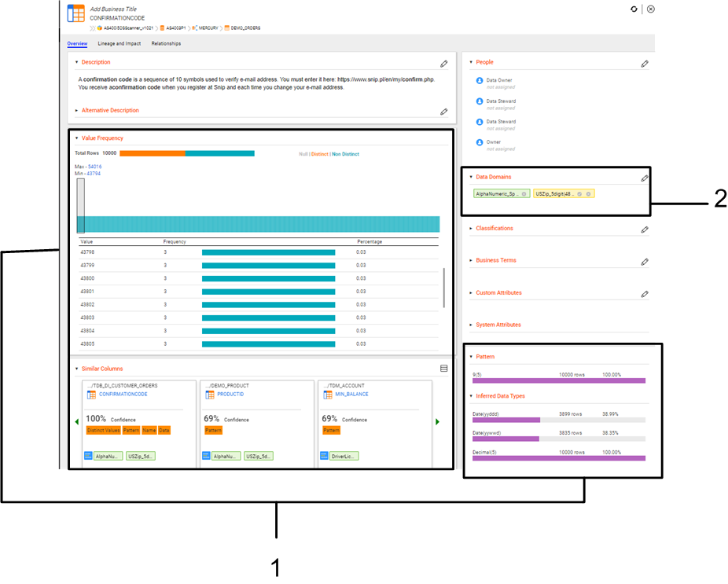Click the value frequency table scrollbar
This screenshot has width=728, height=584.
tap(444, 288)
